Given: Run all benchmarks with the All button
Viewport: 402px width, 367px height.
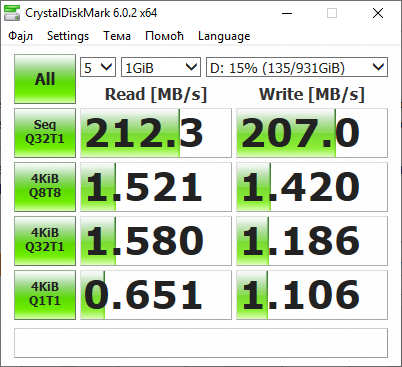Looking at the screenshot, I should click(x=45, y=79).
